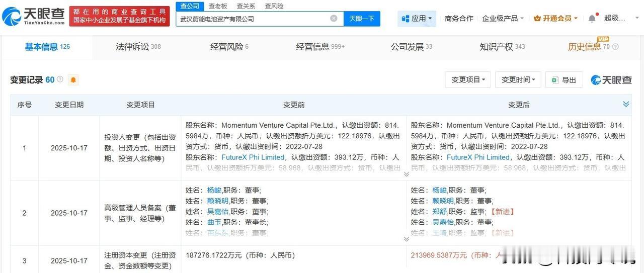Open 杨峻 link in the 变更后 column

coord(439,191)
